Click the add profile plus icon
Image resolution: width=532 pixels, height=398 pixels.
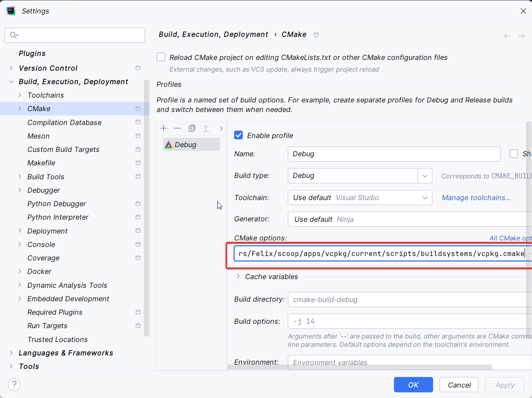coord(163,128)
